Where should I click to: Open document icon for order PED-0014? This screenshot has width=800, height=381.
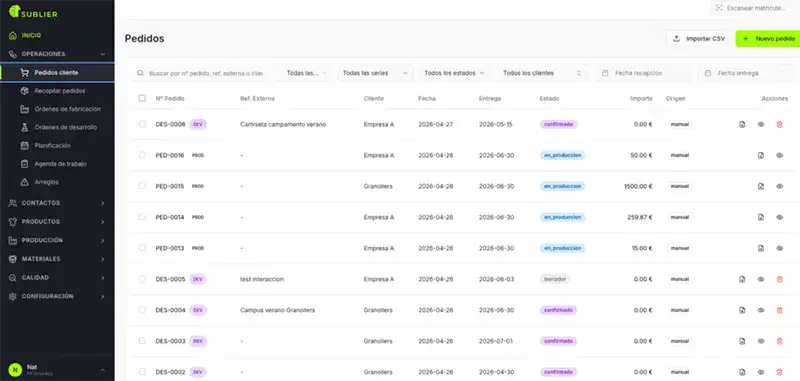coord(761,217)
